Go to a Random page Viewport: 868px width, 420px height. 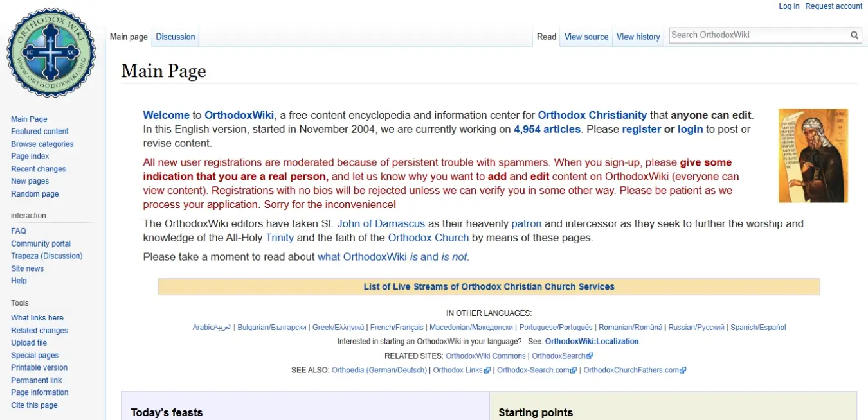point(35,194)
